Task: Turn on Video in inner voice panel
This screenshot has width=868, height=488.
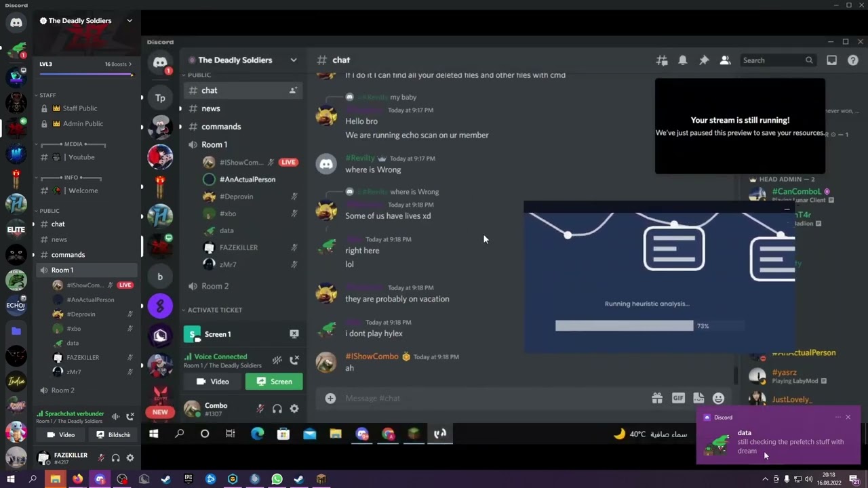Action: pyautogui.click(x=212, y=382)
